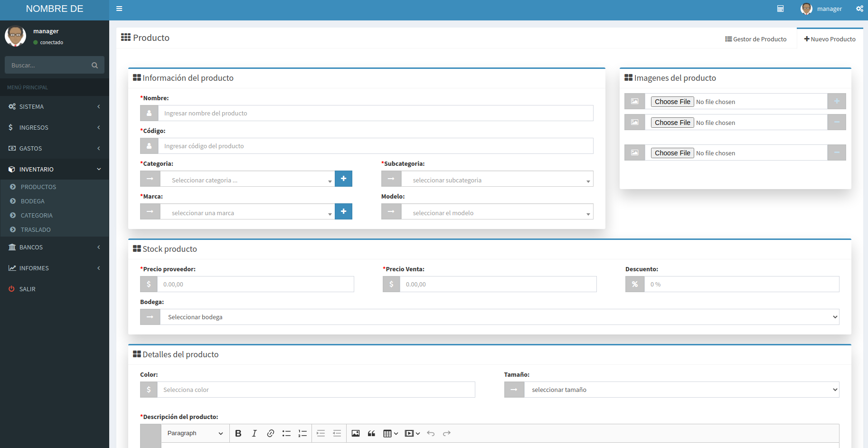Expand the Paragraph style dropdown

[195, 433]
